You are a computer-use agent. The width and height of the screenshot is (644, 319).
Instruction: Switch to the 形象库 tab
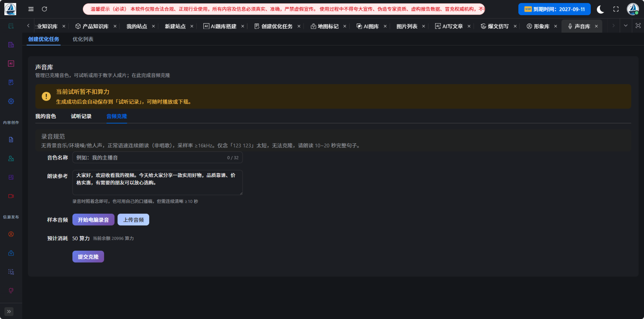coord(538,26)
